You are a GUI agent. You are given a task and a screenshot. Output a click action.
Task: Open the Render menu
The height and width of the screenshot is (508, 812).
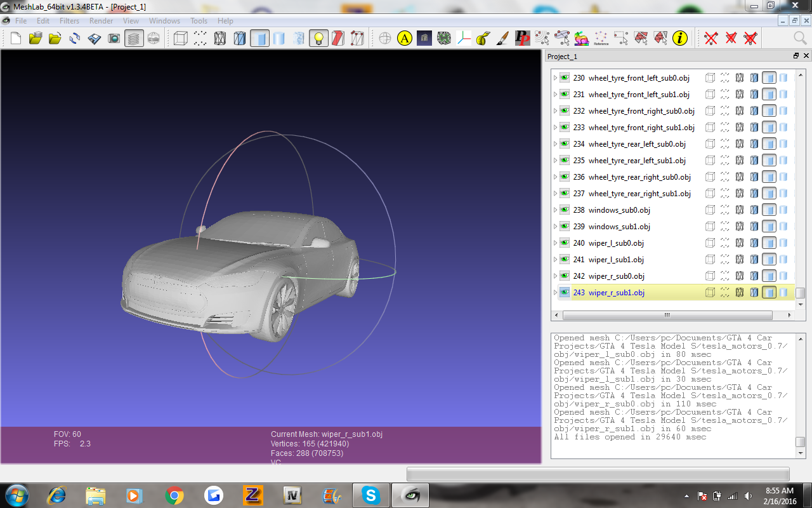coord(101,21)
